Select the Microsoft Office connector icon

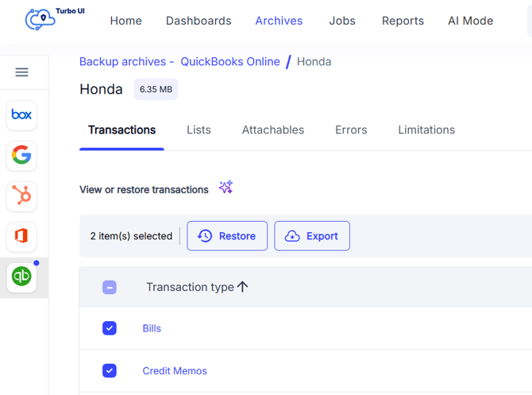[21, 237]
